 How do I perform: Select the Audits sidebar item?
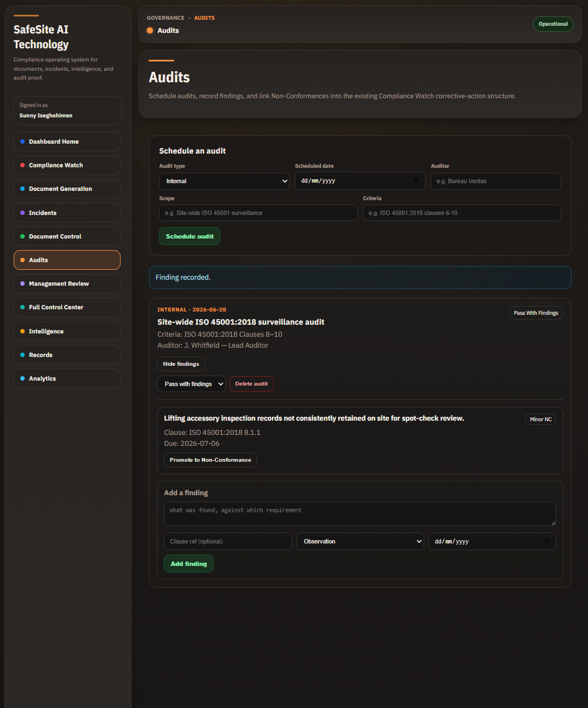click(x=67, y=260)
